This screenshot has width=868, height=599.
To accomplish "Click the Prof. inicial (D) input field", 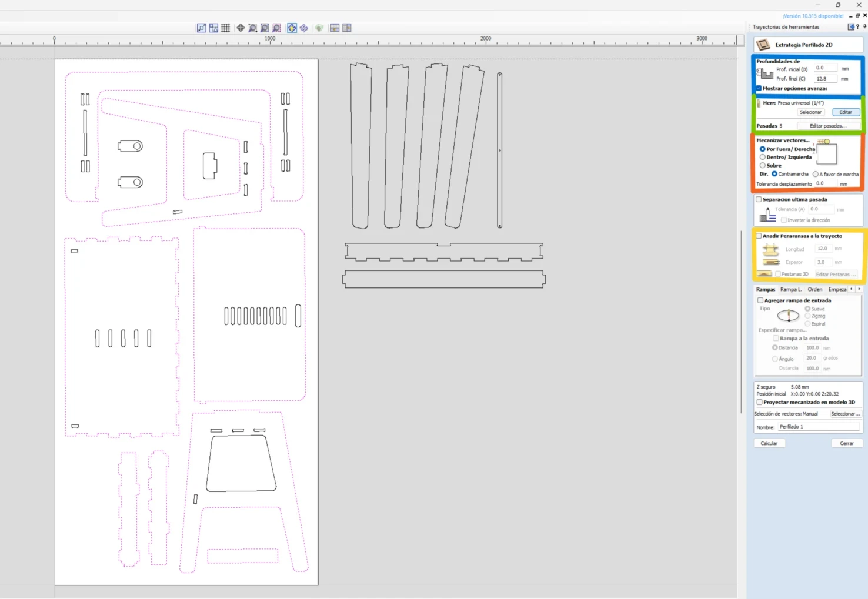I will click(825, 68).
